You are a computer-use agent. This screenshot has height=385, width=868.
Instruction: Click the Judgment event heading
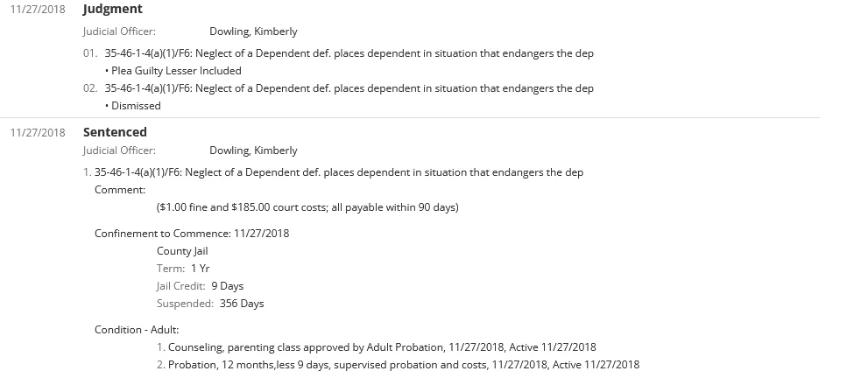pyautogui.click(x=113, y=9)
